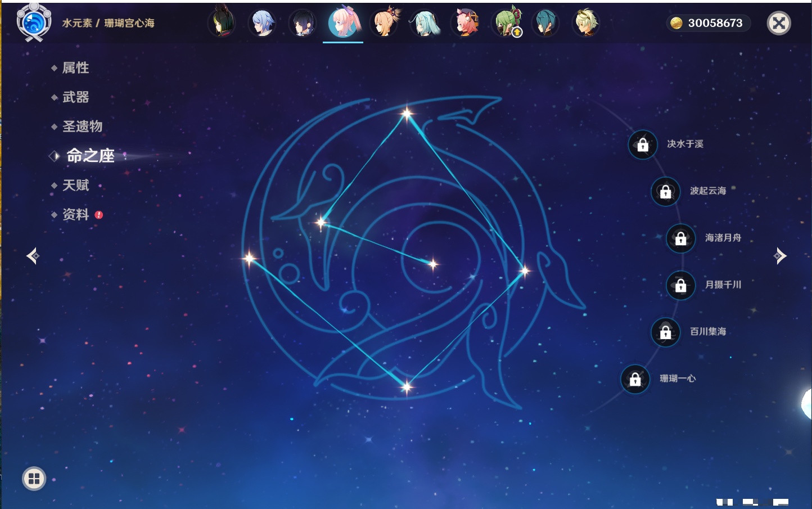View the 海渚月舟 constellation label
Viewport: 812px width, 509px height.
click(723, 238)
